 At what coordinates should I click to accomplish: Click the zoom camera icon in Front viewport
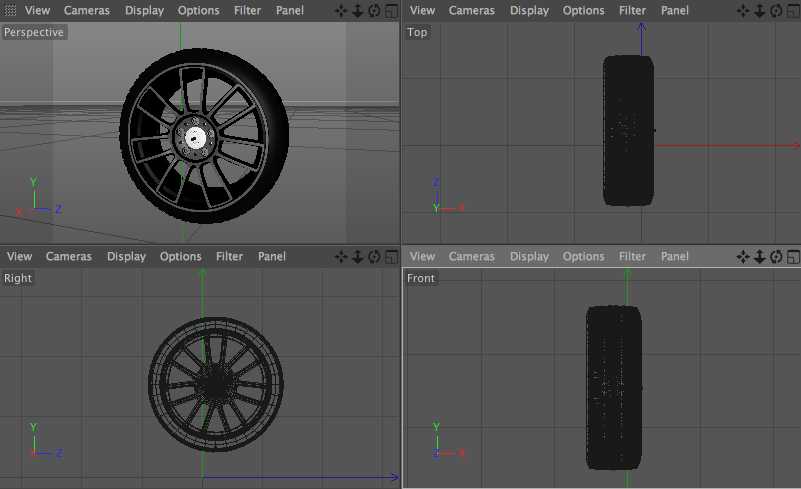[x=760, y=257]
